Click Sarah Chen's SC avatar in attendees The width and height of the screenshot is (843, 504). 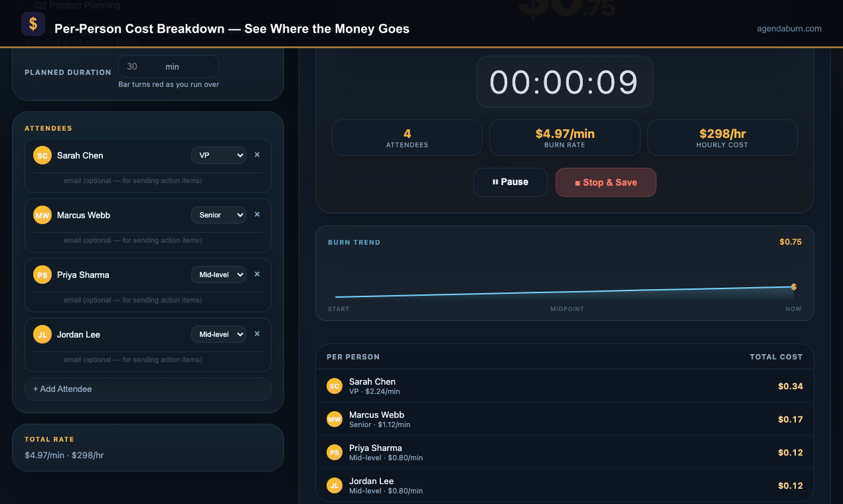(x=42, y=155)
